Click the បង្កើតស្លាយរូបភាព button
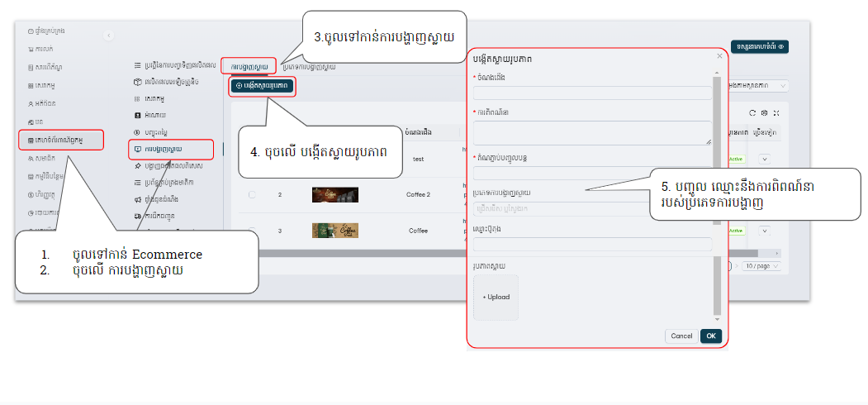This screenshot has width=868, height=405. pos(260,85)
